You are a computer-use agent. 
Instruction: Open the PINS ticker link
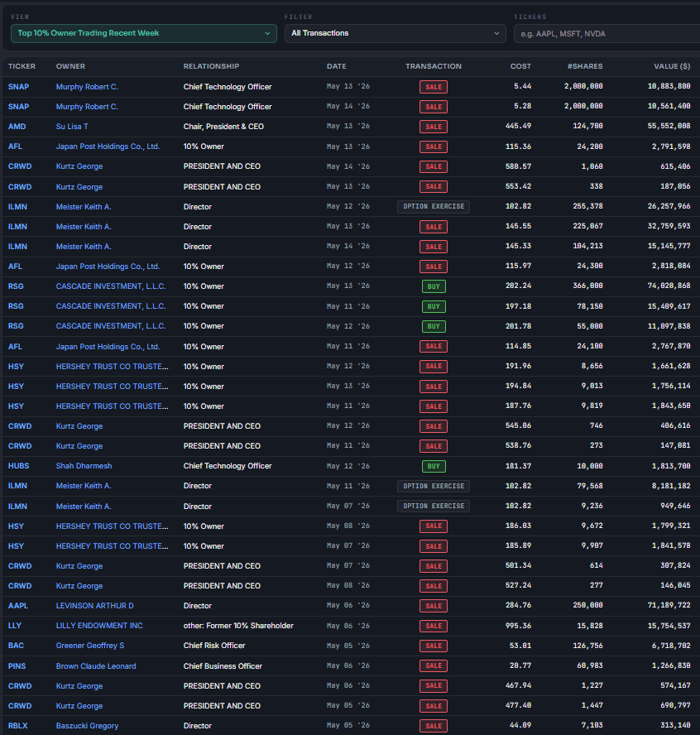point(17,666)
